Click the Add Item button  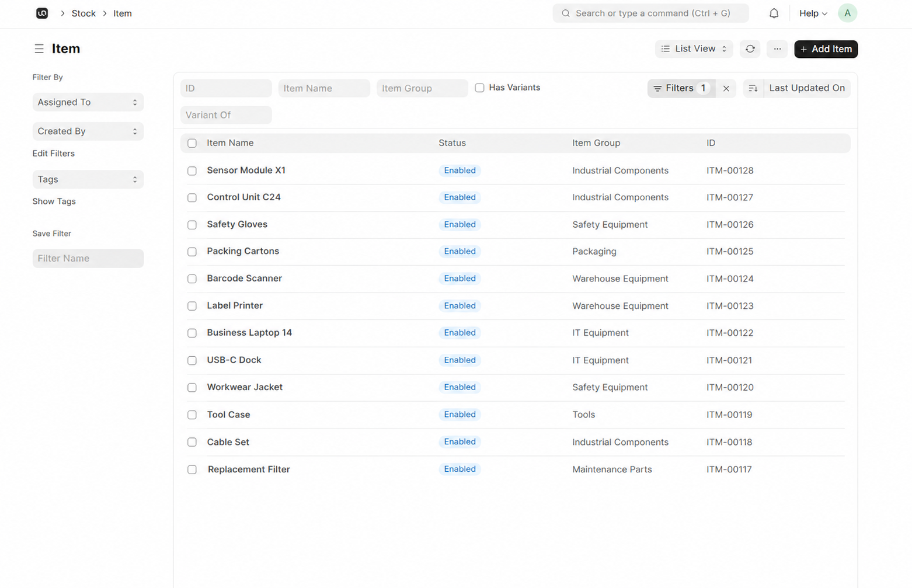point(826,49)
